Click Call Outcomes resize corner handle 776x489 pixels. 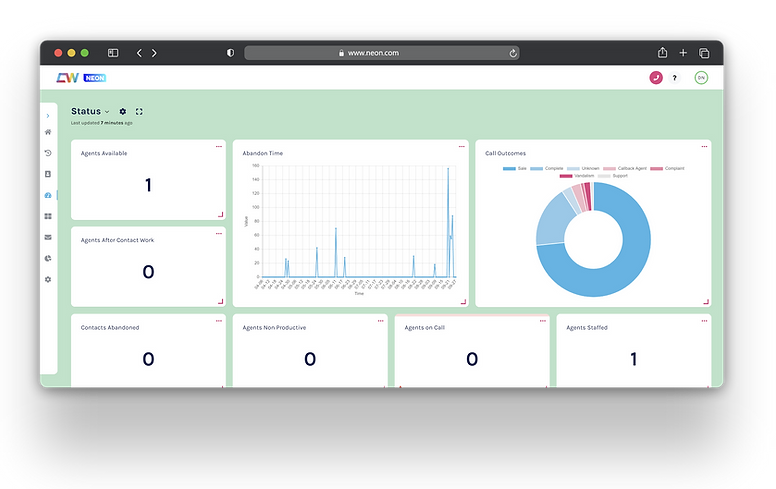point(706,301)
